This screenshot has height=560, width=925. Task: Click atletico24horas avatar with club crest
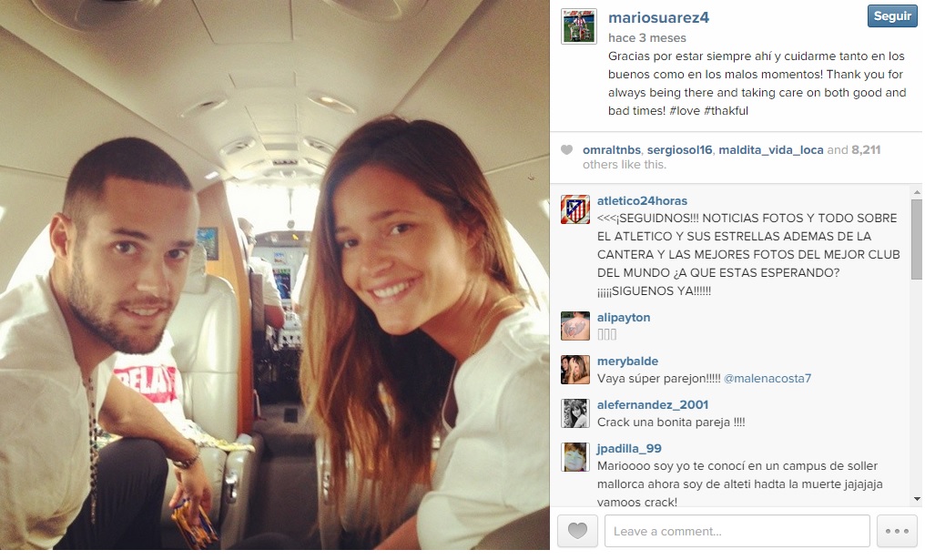click(x=575, y=209)
